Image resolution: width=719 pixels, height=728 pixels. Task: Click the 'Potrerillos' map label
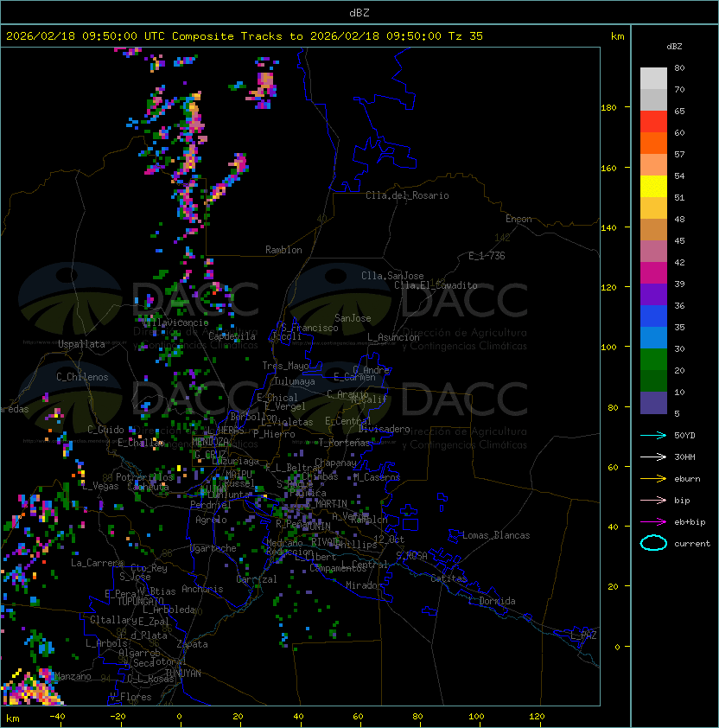coord(144,477)
